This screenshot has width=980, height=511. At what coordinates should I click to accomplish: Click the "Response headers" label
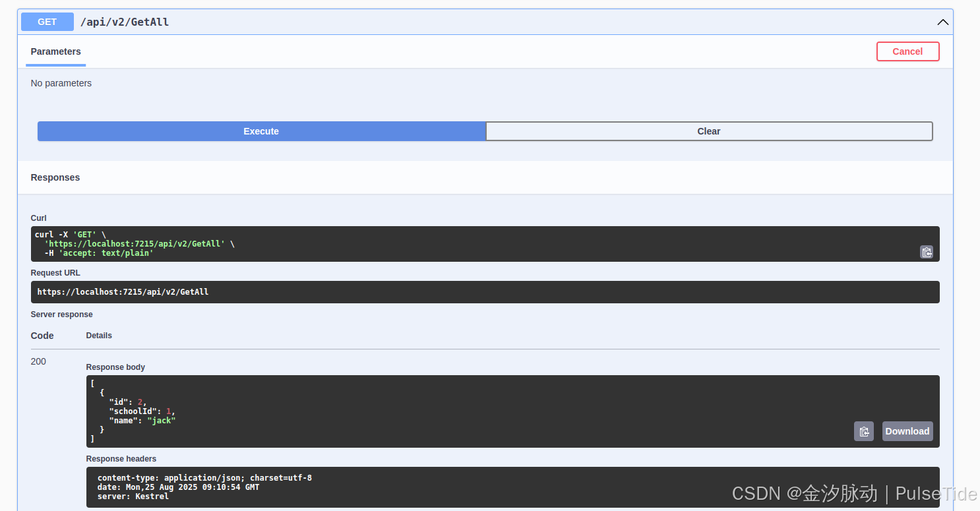coord(121,459)
